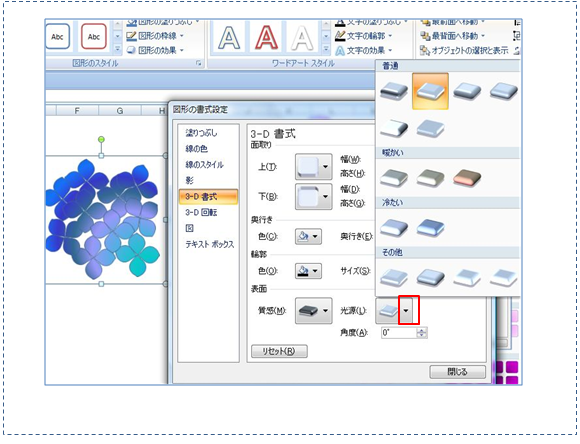The height and width of the screenshot is (444, 580).
Task: Select the blue outlined WordArt A style
Action: coord(229,37)
